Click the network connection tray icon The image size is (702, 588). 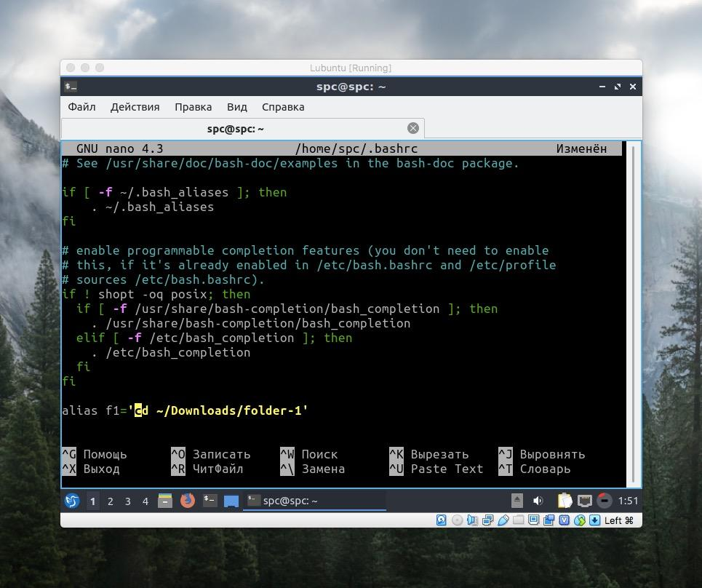point(585,501)
